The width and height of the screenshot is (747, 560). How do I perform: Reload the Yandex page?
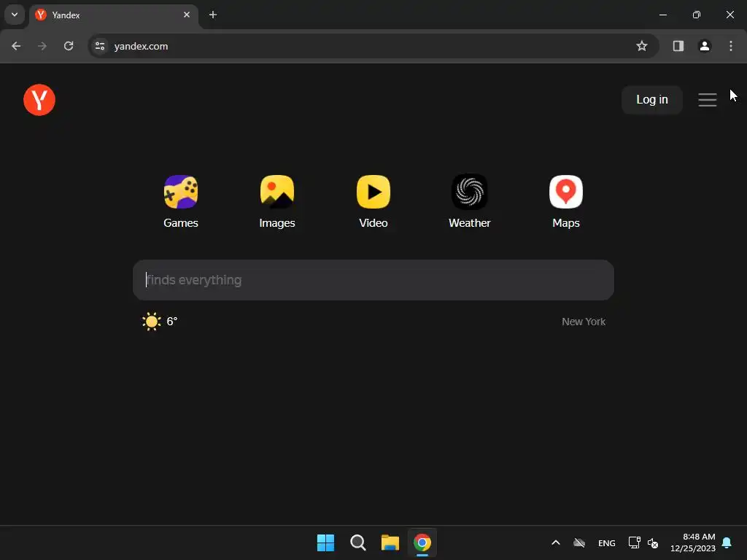69,46
